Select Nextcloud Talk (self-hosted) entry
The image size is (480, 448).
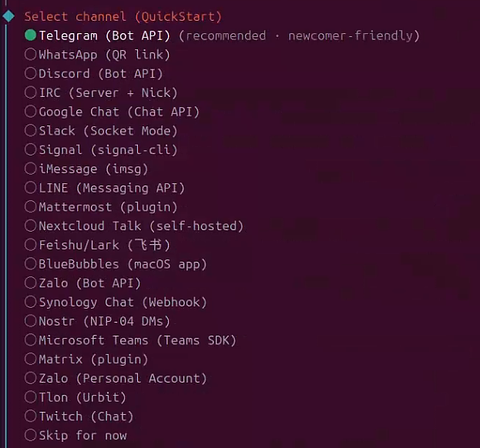31,226
